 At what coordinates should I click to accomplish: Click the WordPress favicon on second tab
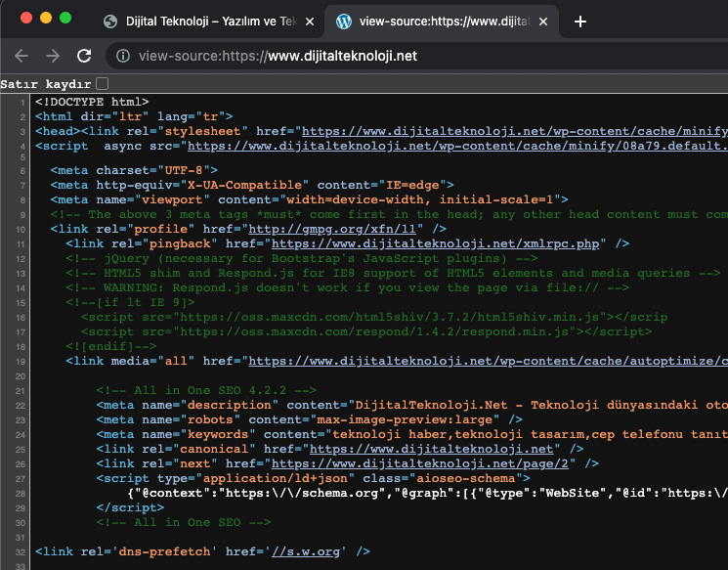pos(344,22)
